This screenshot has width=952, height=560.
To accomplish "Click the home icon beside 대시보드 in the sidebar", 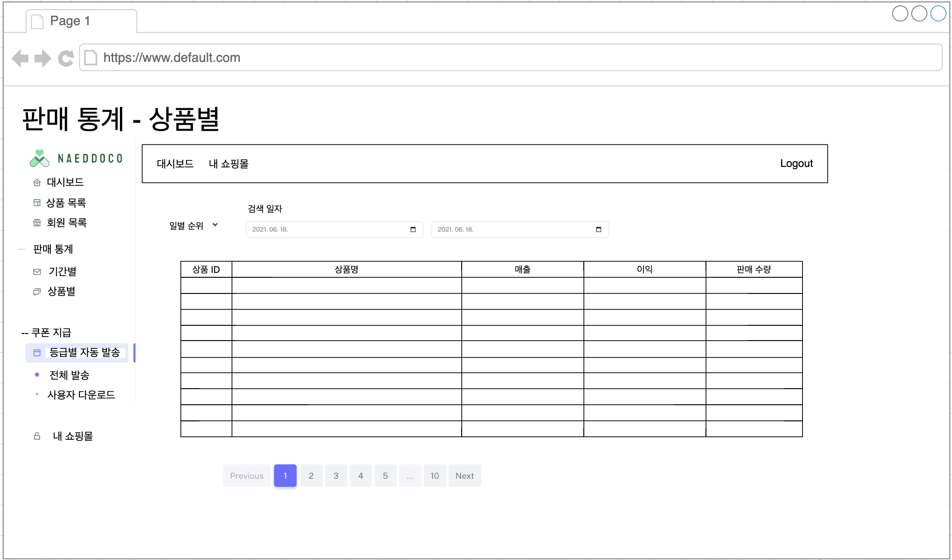I will [37, 182].
